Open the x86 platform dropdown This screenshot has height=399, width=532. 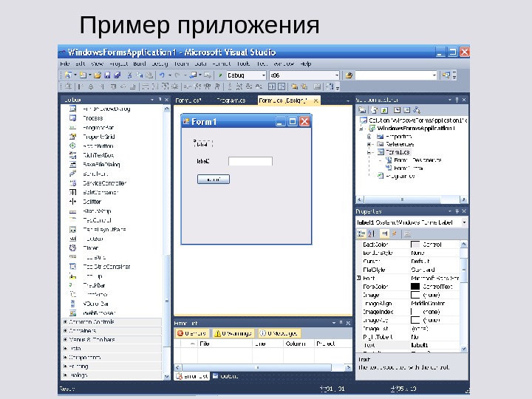(337, 75)
